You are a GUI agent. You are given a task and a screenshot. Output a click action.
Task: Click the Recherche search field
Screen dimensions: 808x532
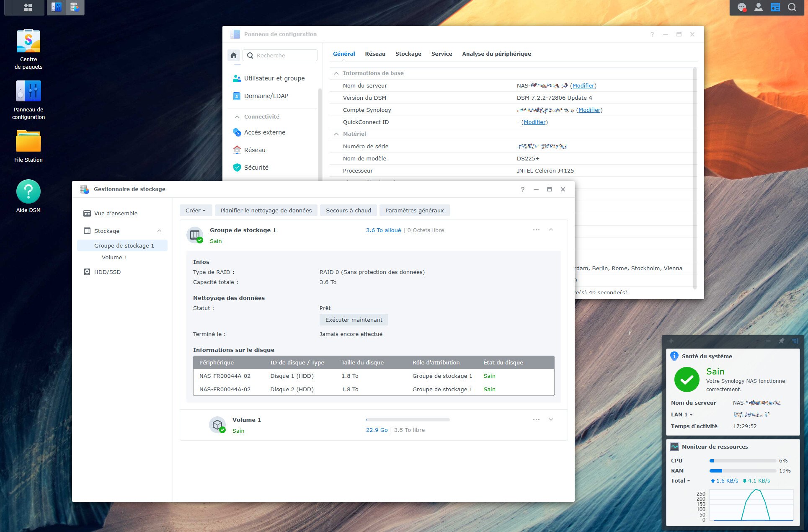[x=280, y=55]
